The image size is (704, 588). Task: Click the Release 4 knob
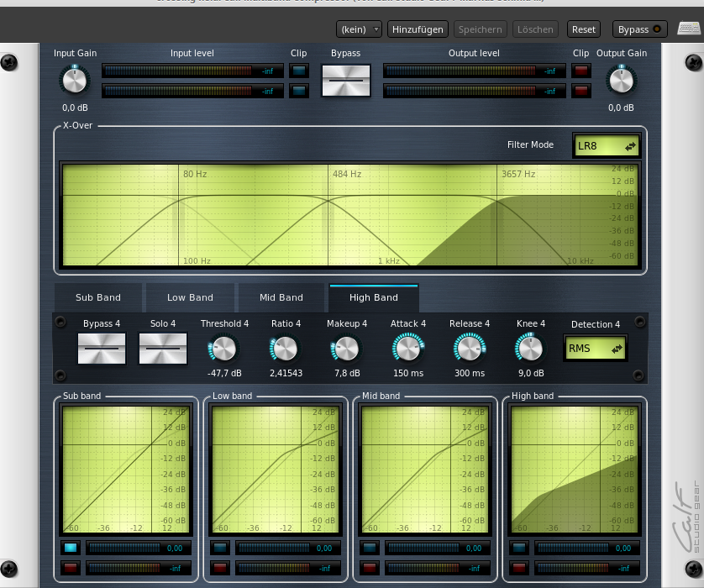469,349
